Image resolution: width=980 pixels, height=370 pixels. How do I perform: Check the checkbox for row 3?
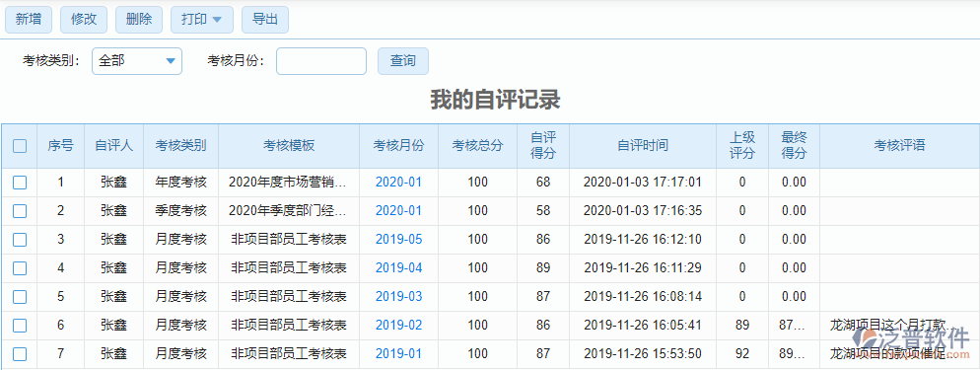click(x=20, y=240)
